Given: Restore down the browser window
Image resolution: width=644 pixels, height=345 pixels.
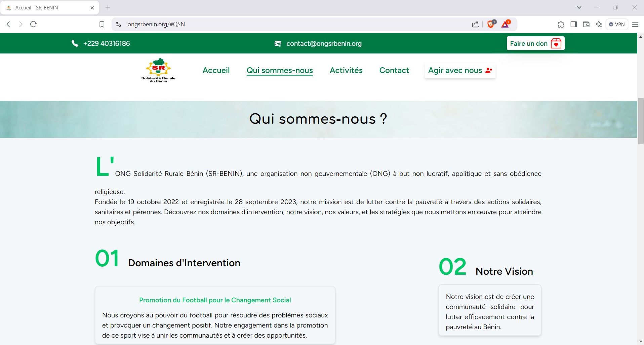Looking at the screenshot, I should pos(615,7).
